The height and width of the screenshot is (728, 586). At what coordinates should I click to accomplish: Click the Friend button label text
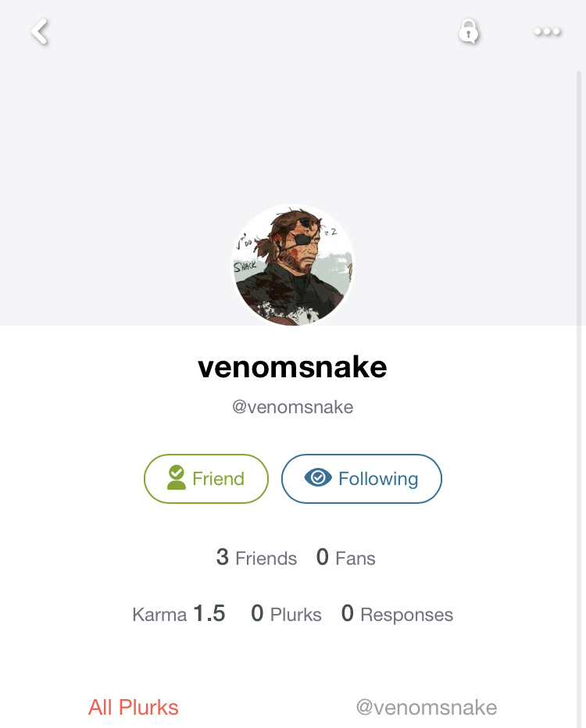(x=218, y=479)
